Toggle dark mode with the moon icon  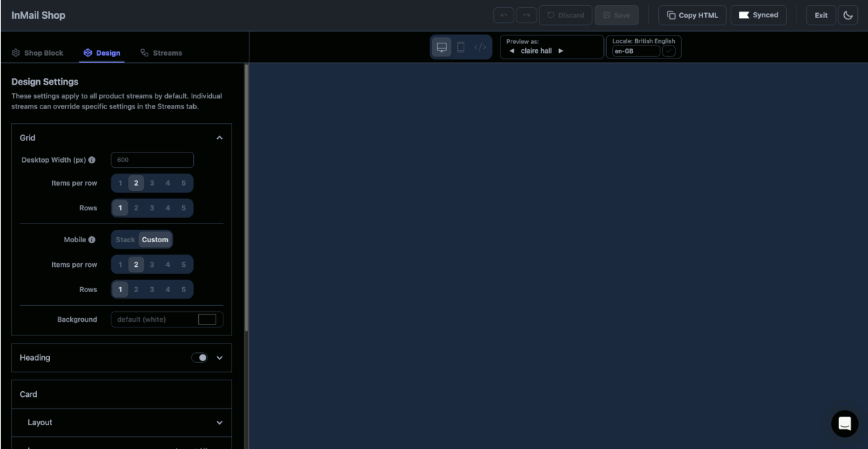(847, 14)
